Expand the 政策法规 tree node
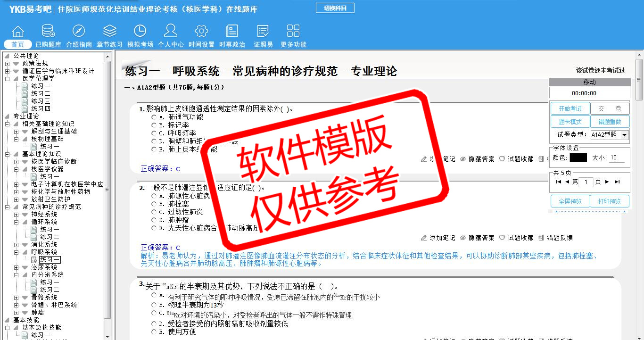Viewport: 644px width, 340px height. 8,64
